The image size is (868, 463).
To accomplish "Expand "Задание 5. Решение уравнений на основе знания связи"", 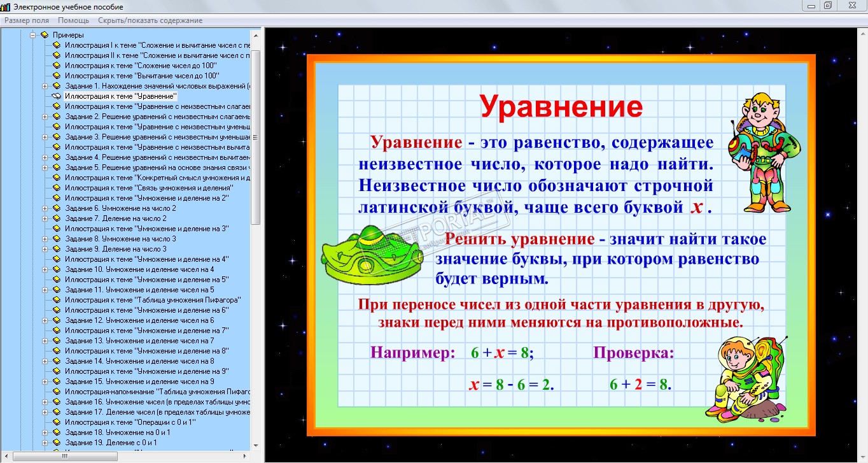I will point(45,167).
